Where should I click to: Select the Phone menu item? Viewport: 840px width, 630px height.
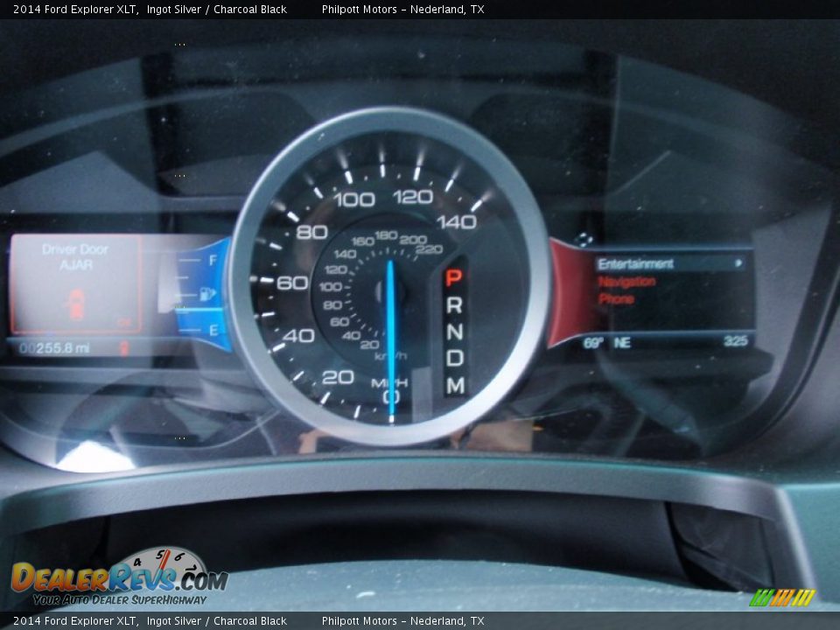616,298
